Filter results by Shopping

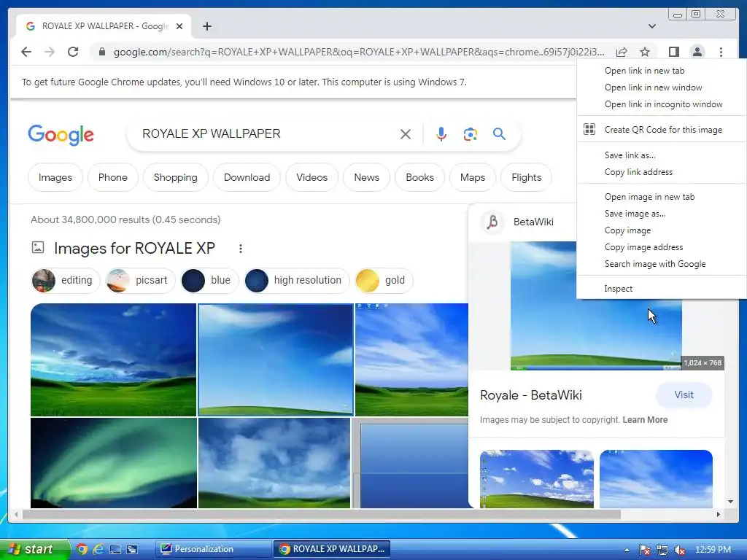click(175, 177)
